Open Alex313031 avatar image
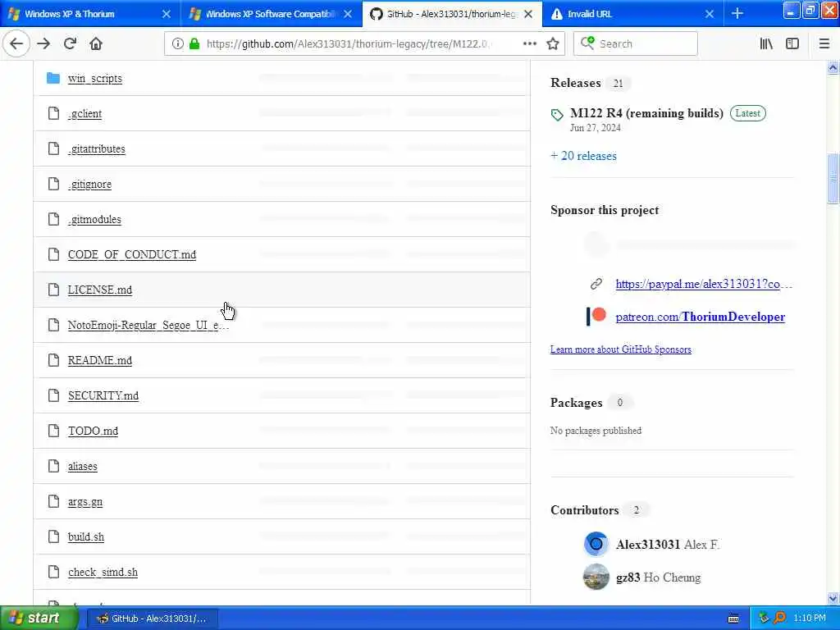The height and width of the screenshot is (630, 840). tap(596, 545)
